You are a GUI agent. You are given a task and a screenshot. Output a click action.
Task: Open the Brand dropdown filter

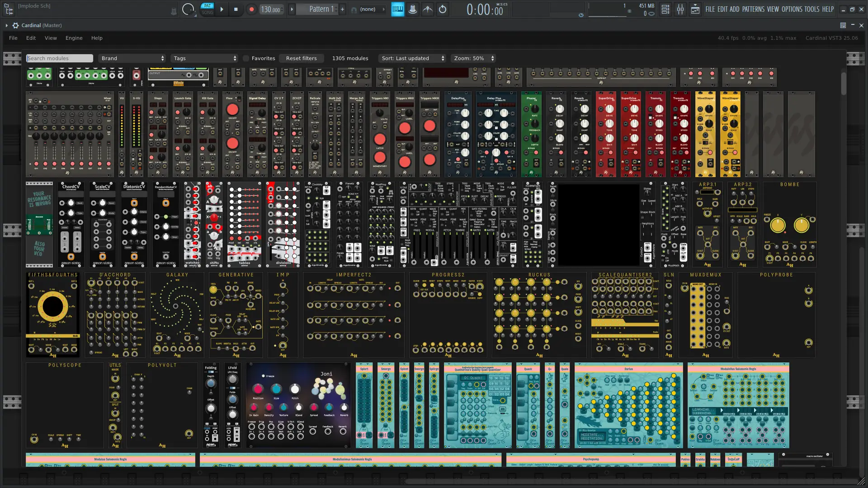pyautogui.click(x=132, y=58)
